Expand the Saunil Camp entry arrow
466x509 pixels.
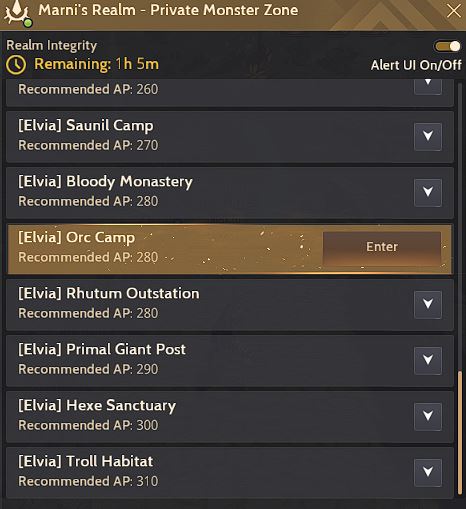coord(428,136)
